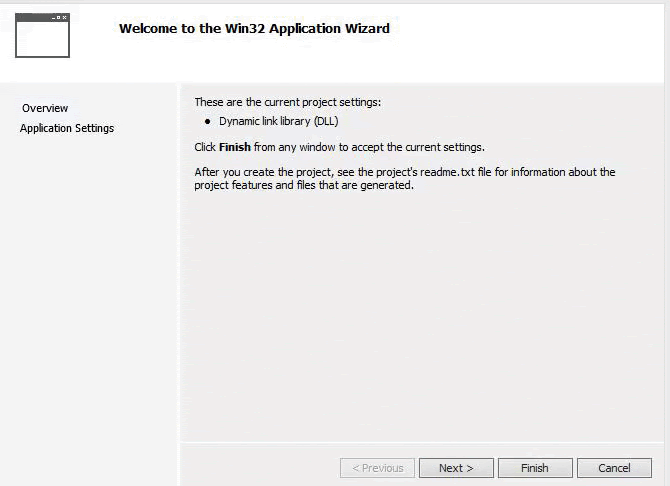This screenshot has width=670, height=486.
Task: Click 'These are the current project settings:' text
Action: point(288,102)
